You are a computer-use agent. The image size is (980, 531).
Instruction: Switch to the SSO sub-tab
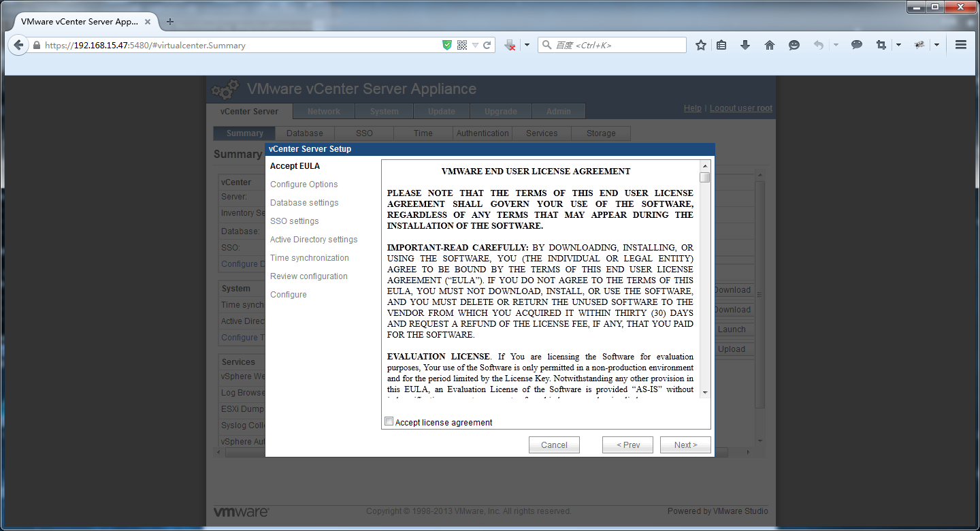pos(364,133)
